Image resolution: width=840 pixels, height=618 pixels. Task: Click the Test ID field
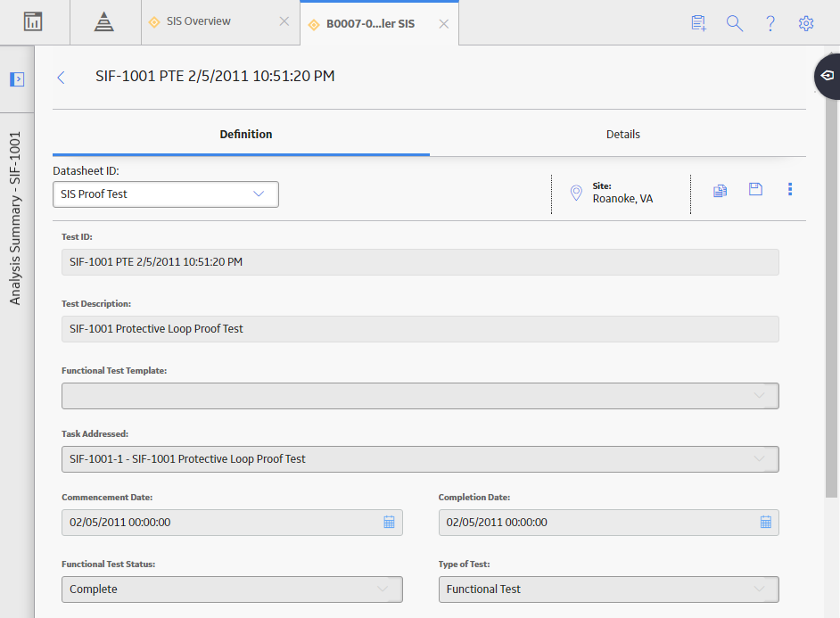coord(420,262)
